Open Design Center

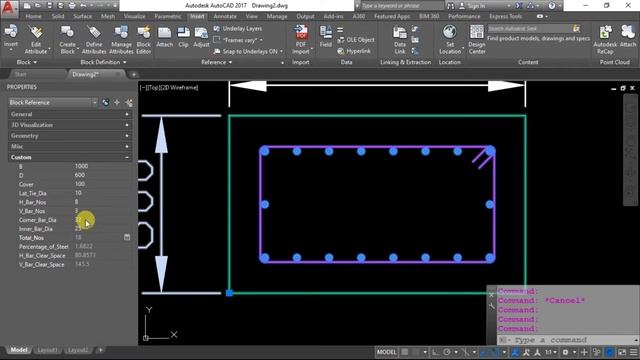477,39
